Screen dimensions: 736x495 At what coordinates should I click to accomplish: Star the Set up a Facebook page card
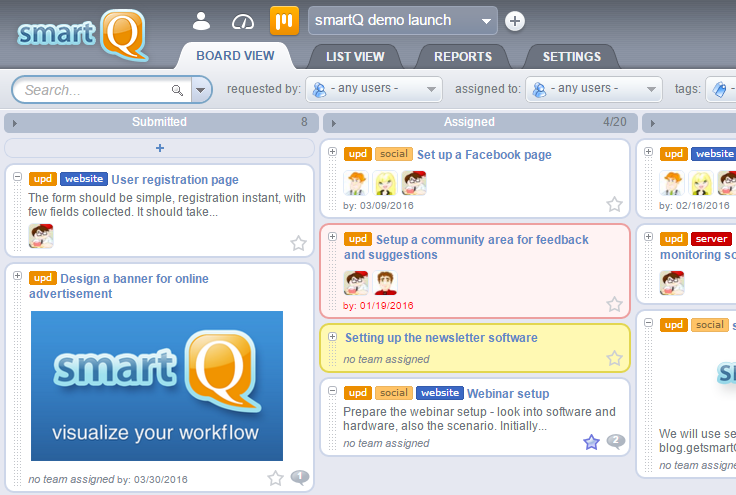(614, 204)
